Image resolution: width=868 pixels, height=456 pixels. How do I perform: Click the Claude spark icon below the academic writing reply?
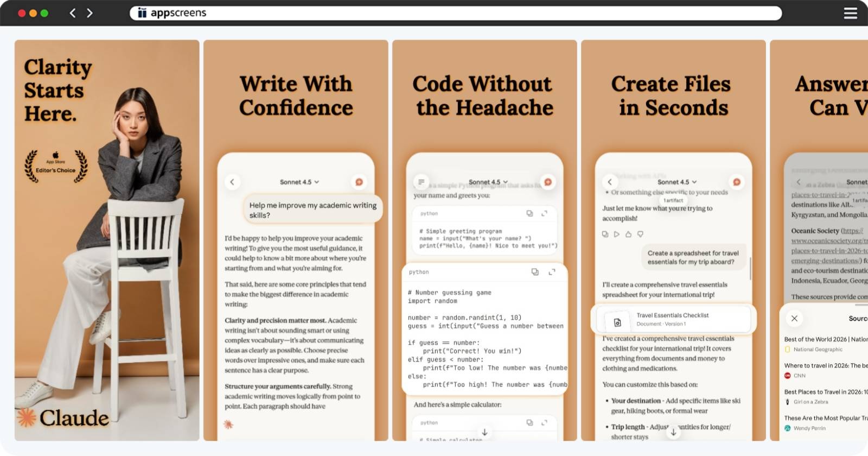228,425
